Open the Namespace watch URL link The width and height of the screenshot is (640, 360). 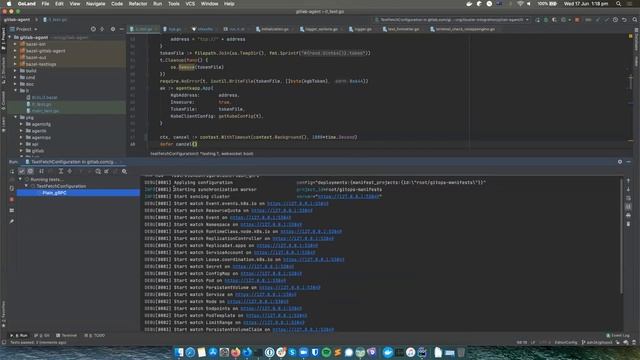271,224
